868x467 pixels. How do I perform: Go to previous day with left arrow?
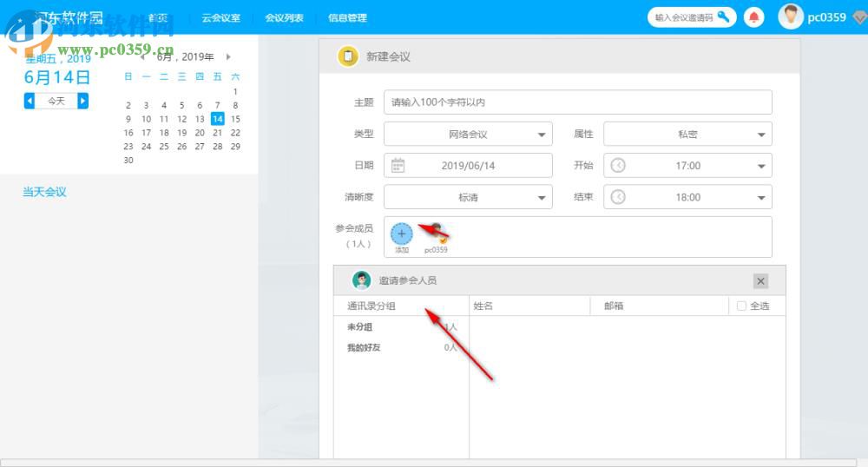[30, 101]
